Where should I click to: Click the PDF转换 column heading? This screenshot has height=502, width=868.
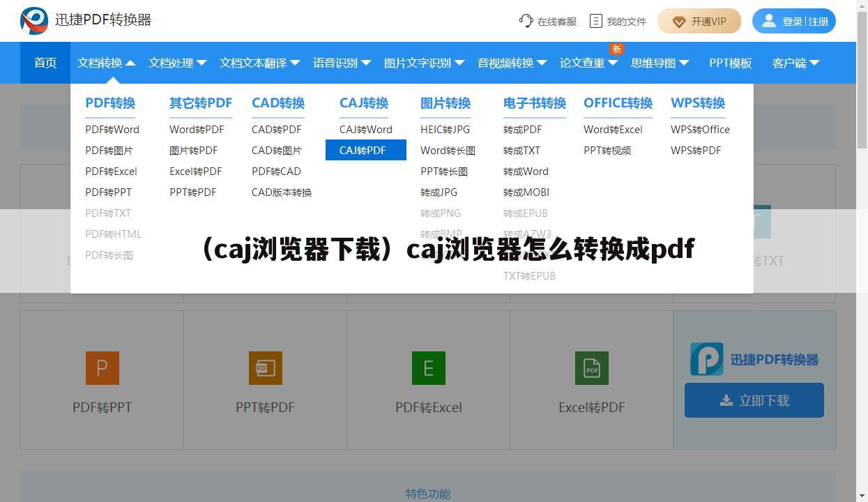tap(110, 102)
